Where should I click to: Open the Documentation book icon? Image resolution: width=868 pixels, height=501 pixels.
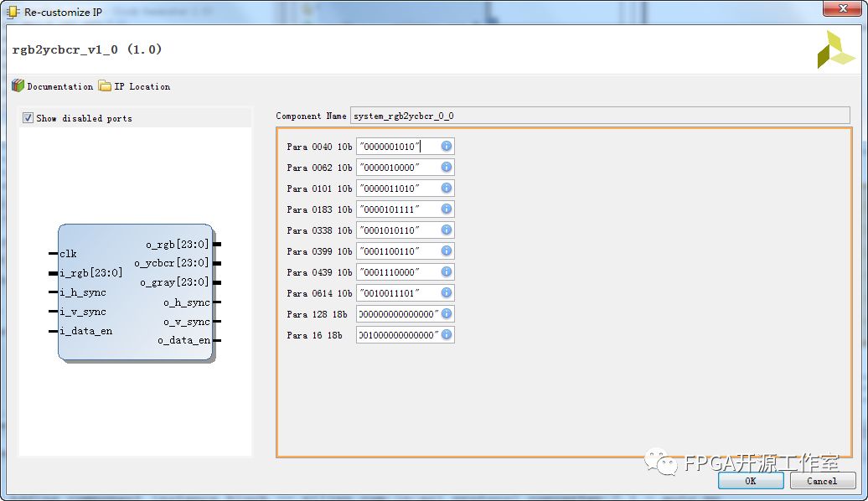pyautogui.click(x=18, y=86)
